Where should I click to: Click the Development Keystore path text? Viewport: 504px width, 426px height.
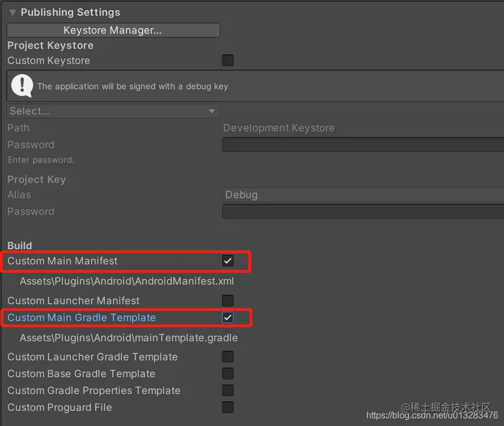[x=279, y=128]
